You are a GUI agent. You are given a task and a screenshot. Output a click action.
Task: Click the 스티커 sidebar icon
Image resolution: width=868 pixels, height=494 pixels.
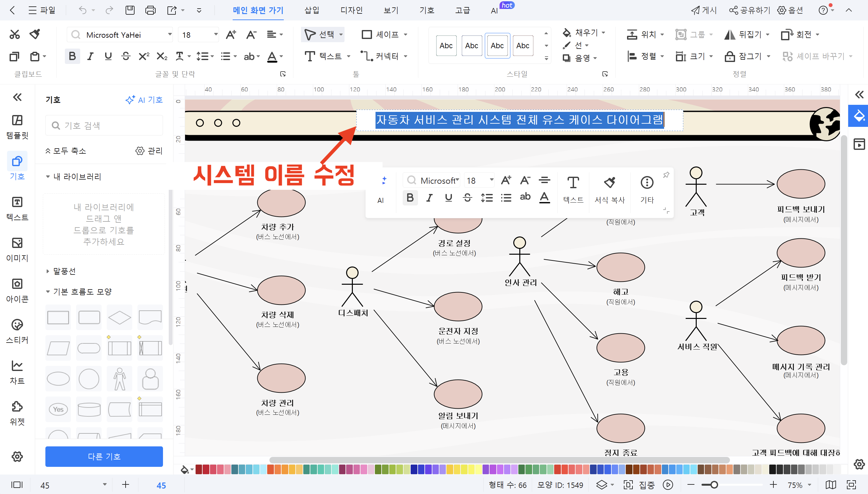point(17,330)
